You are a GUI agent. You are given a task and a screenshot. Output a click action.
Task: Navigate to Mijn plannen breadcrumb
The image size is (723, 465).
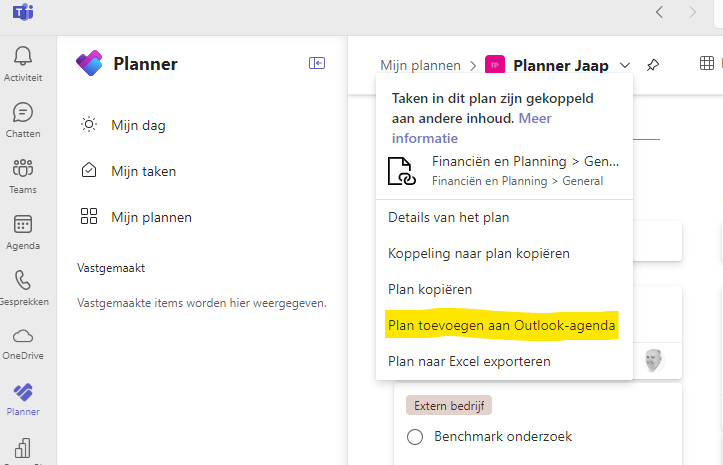click(420, 66)
